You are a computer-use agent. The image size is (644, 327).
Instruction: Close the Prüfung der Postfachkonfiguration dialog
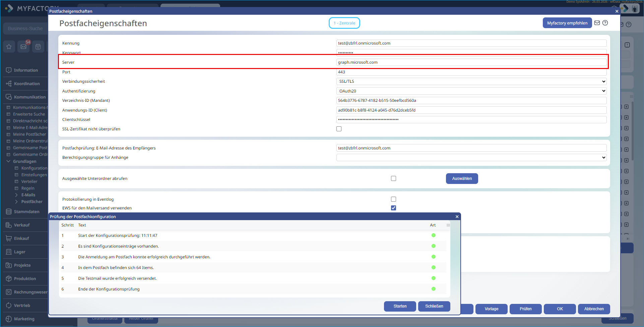pos(457,217)
